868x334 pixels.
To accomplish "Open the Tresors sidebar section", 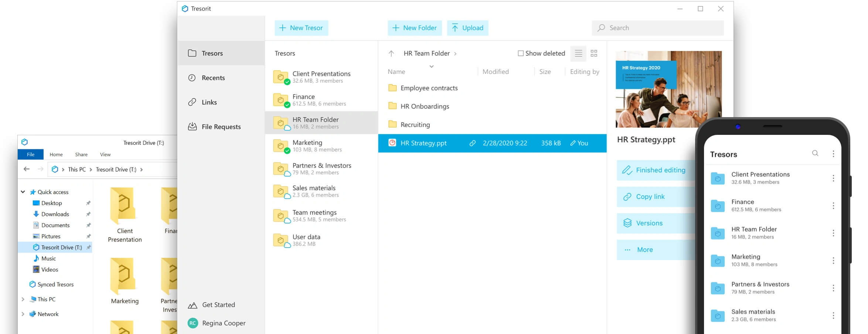I will [221, 53].
